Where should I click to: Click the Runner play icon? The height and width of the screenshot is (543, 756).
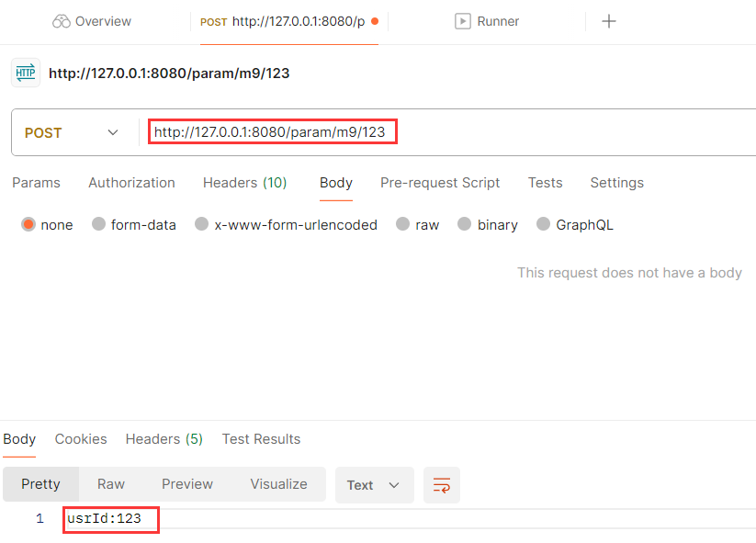click(462, 21)
